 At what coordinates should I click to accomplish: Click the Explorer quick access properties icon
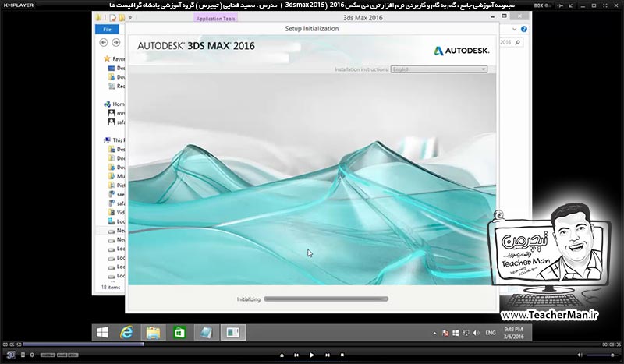[113, 18]
